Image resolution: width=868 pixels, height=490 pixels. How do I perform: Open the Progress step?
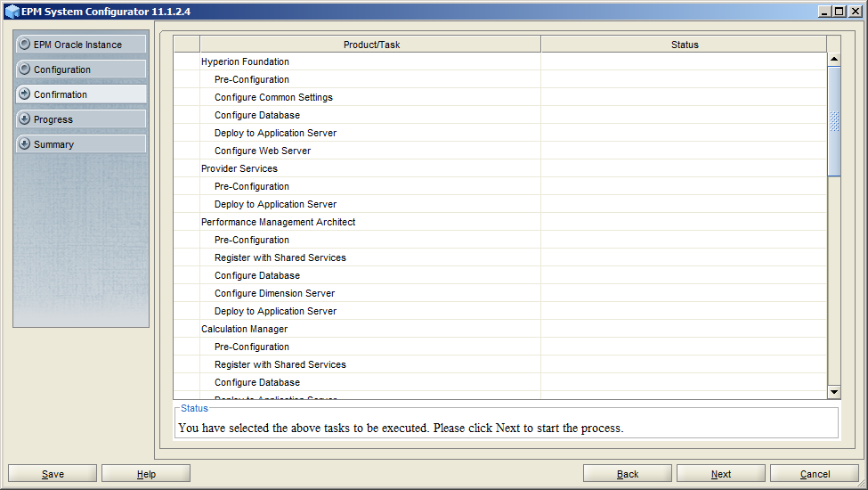[81, 119]
